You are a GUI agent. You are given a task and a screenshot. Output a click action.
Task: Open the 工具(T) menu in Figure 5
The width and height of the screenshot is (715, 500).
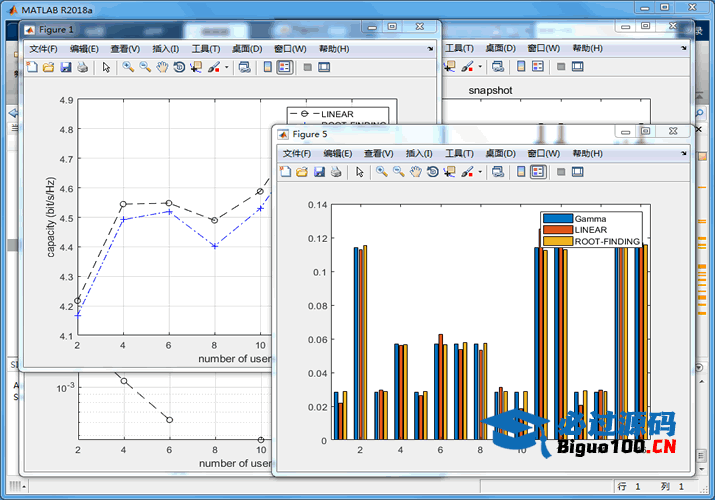[x=459, y=153]
